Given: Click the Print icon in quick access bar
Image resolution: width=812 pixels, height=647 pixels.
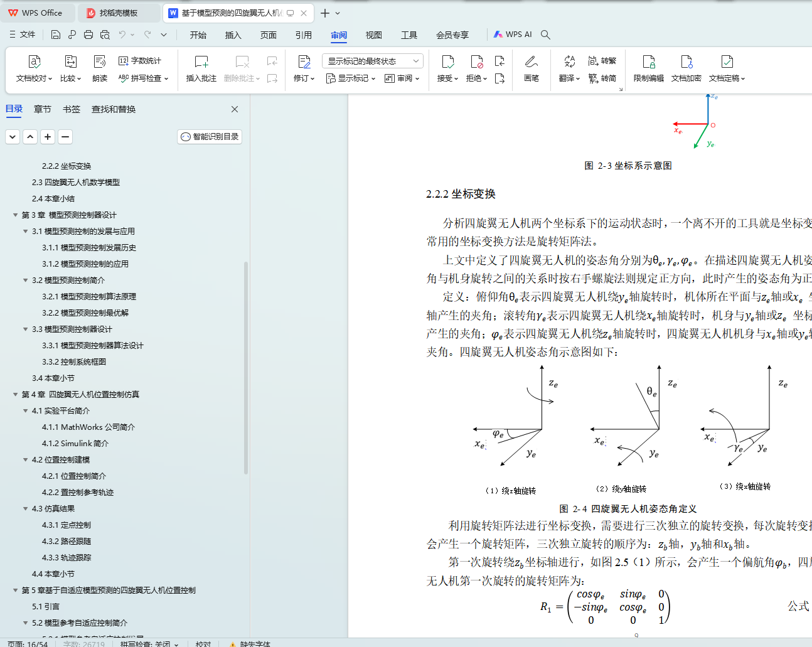Looking at the screenshot, I should (88, 35).
